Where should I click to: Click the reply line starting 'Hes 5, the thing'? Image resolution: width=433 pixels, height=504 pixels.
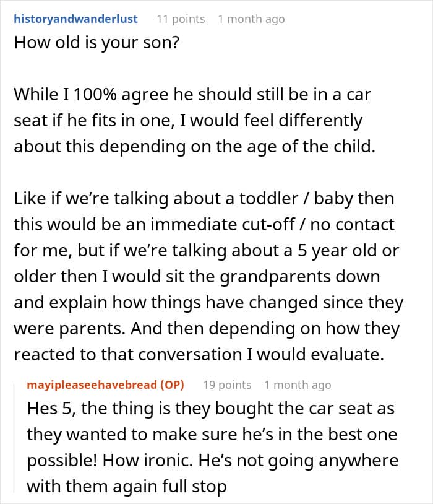[x=210, y=410]
